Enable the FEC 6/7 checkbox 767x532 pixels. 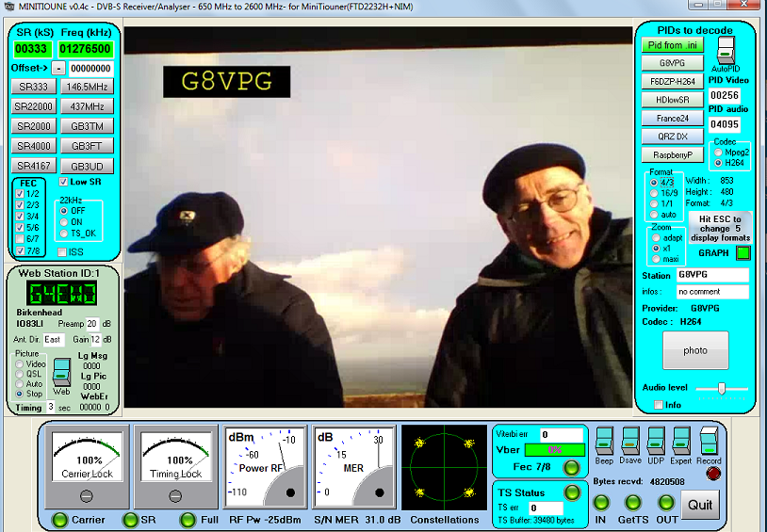(x=21, y=239)
